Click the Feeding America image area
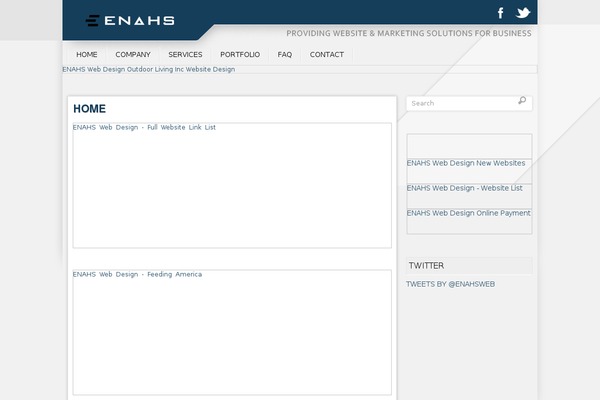The image size is (600, 400). (x=232, y=335)
